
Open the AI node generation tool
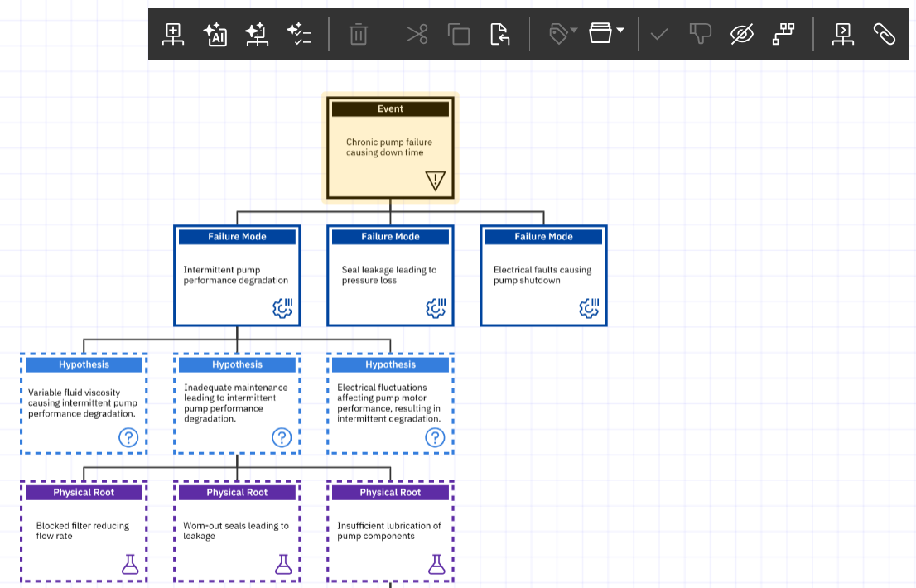(215, 34)
